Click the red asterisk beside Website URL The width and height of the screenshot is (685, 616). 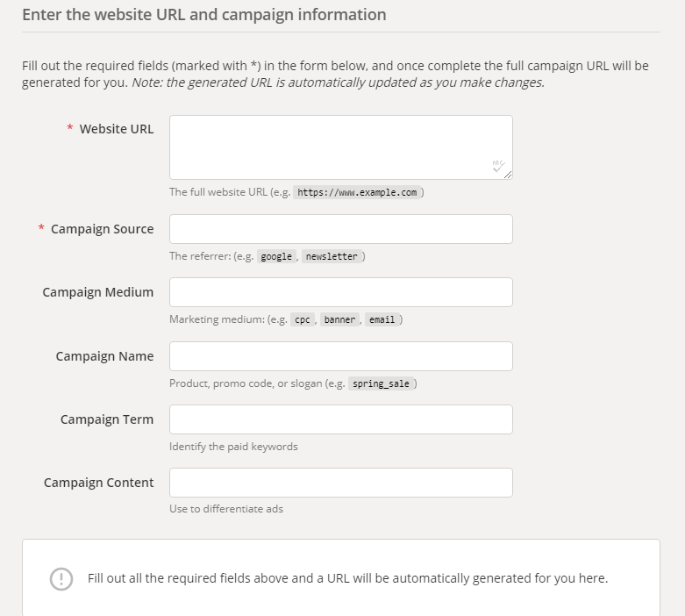[x=70, y=127]
